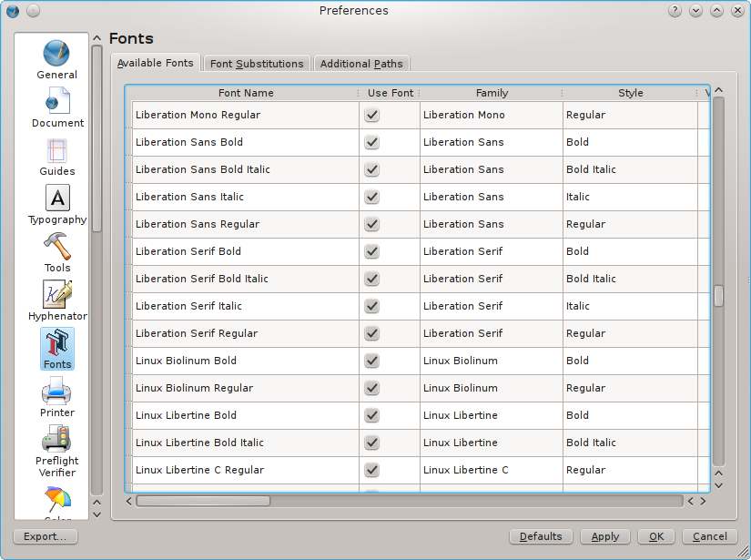
Task: Click the Export... button
Action: (45, 536)
